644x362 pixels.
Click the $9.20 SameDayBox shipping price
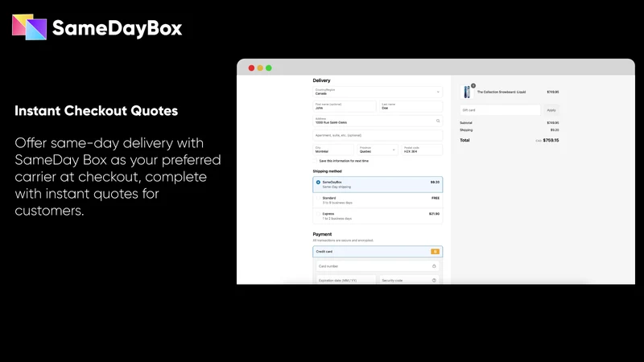pos(435,183)
